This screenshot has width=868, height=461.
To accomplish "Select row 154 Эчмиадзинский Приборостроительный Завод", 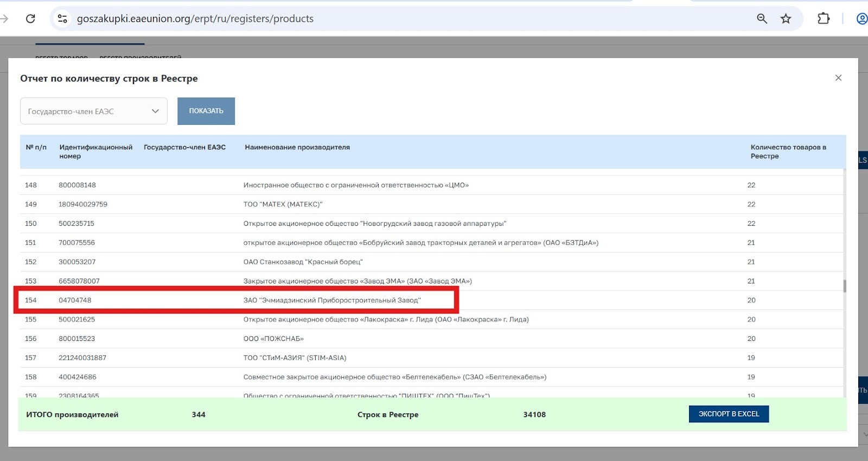I will [x=331, y=300].
